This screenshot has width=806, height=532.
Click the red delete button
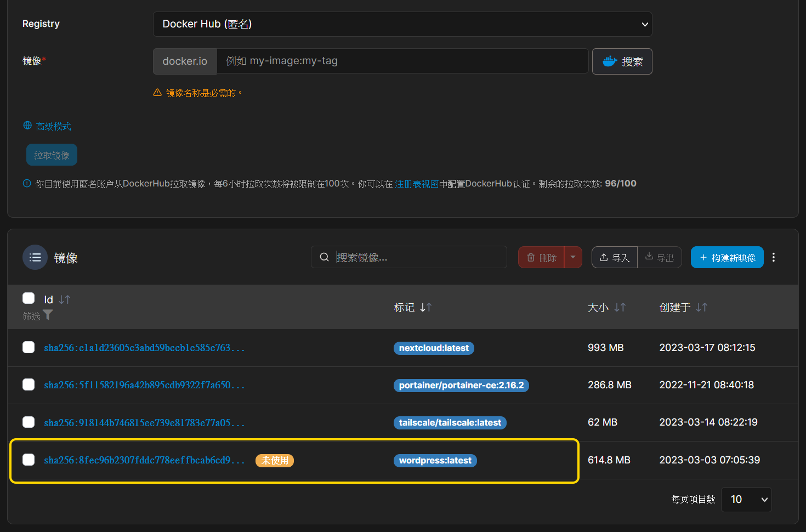pyautogui.click(x=541, y=257)
